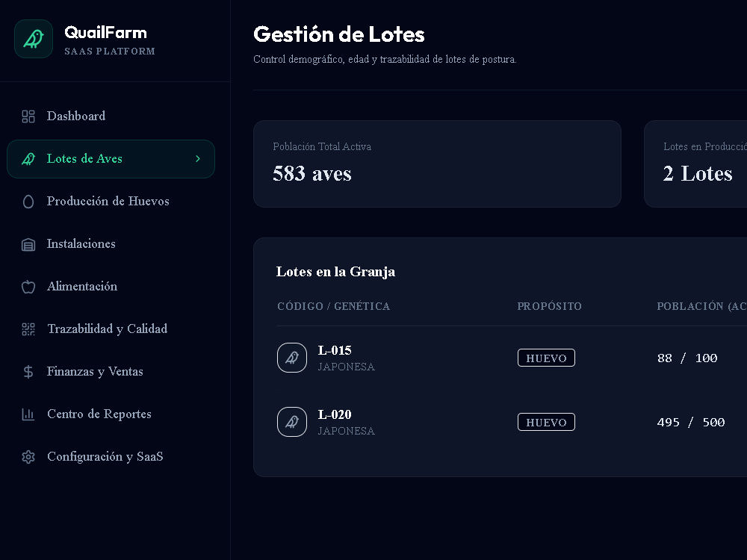The height and width of the screenshot is (560, 747).
Task: Expand the chevron on Lotes de Aves
Action: click(x=198, y=158)
